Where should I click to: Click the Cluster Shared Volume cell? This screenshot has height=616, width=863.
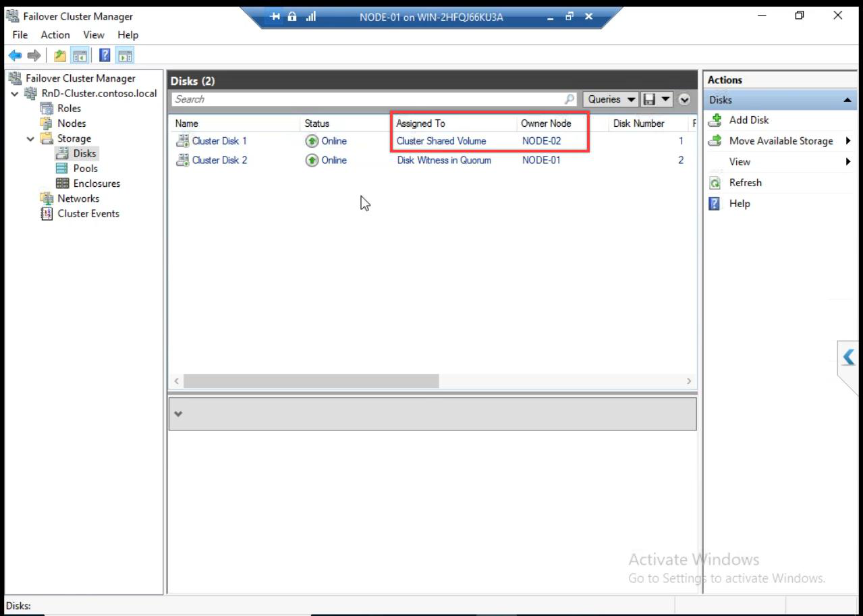441,141
